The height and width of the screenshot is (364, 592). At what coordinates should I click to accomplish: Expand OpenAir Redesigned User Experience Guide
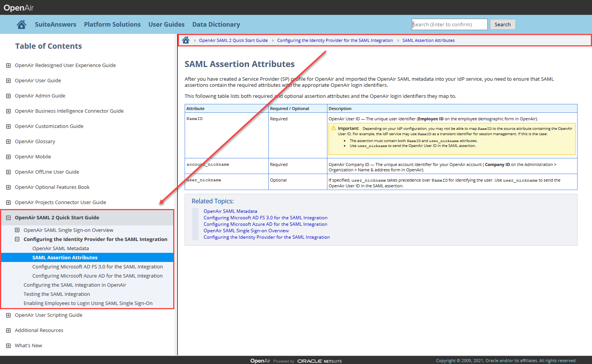click(8, 65)
